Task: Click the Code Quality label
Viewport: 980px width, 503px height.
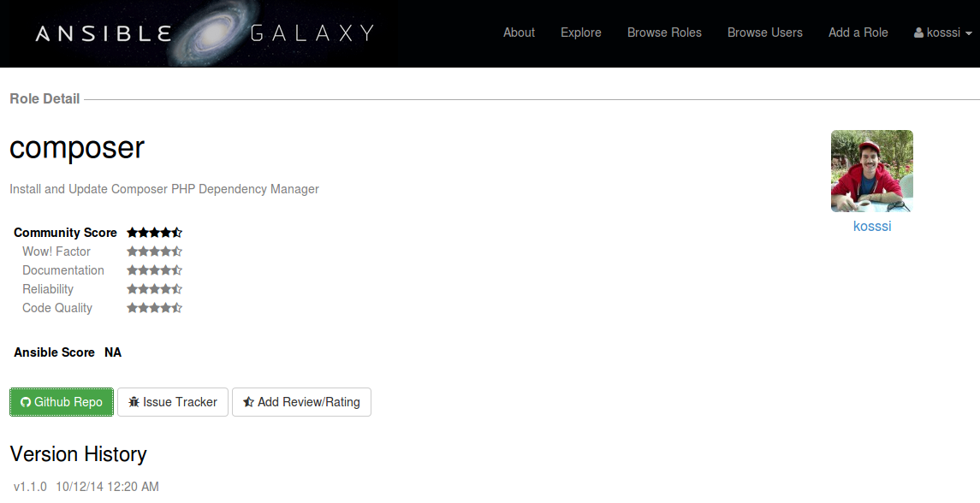Action: 56,307
